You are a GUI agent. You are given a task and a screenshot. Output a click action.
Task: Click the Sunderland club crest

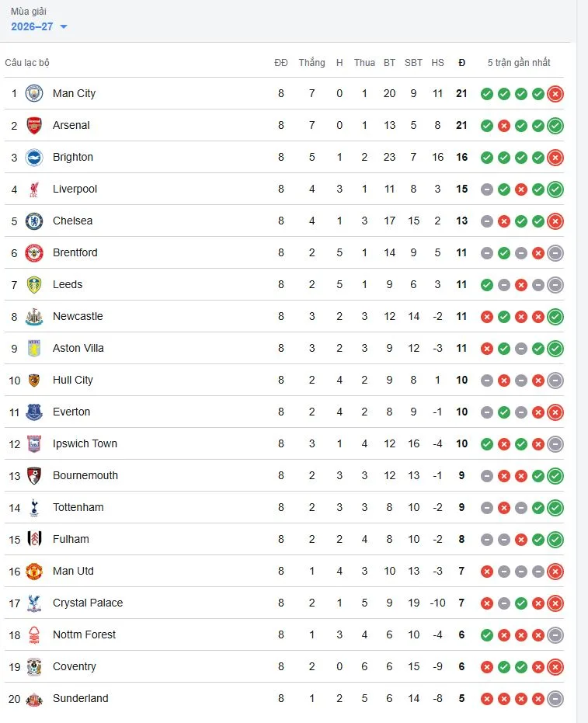tap(34, 699)
